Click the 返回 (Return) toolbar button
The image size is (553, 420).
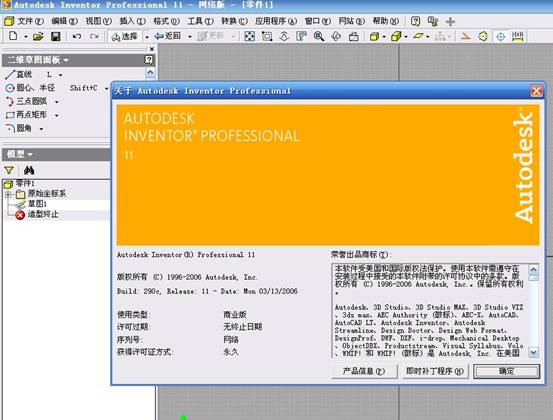[x=168, y=36]
